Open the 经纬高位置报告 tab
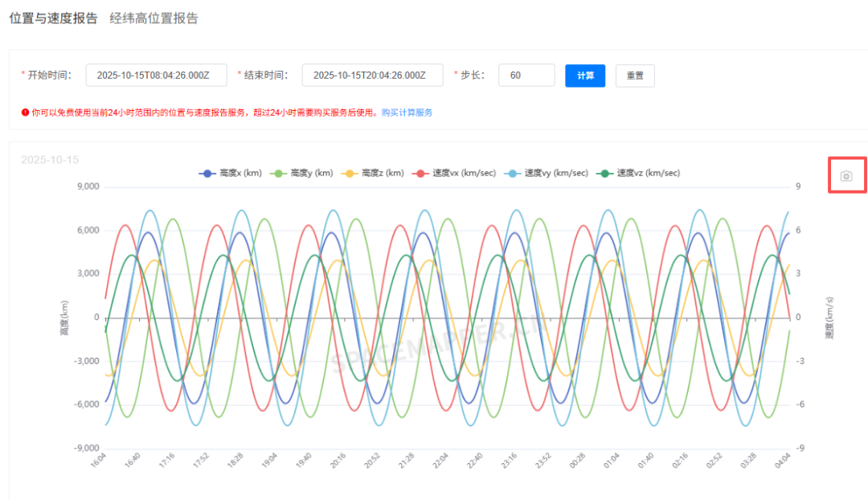Screen dimensions: 868x500 [x=154, y=18]
